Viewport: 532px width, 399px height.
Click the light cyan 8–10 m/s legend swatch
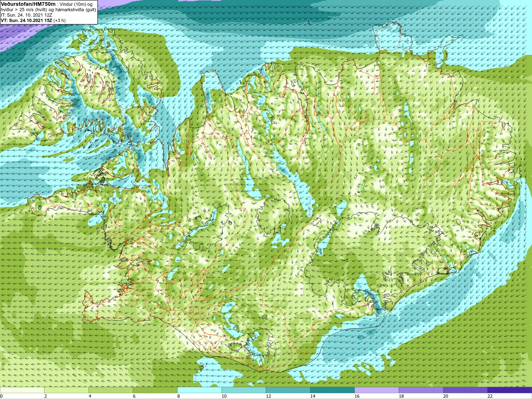(x=199, y=390)
